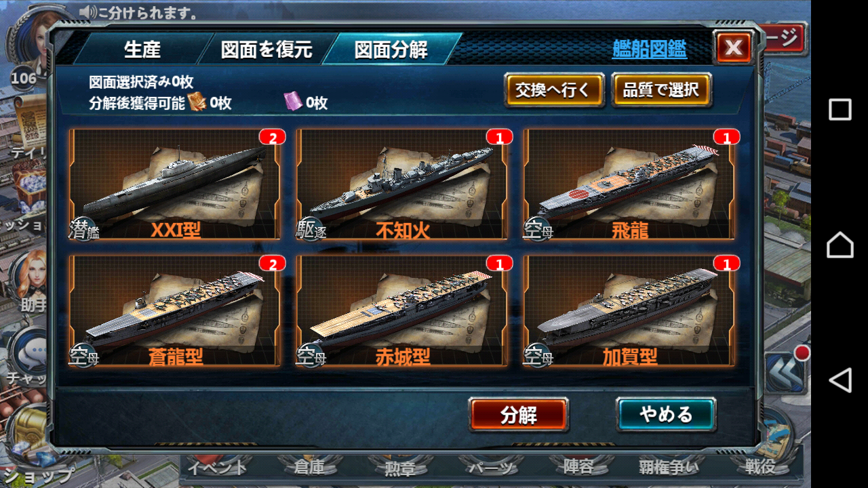
Task: Select the 不知火 destroyer blueprint
Action: [x=401, y=184]
